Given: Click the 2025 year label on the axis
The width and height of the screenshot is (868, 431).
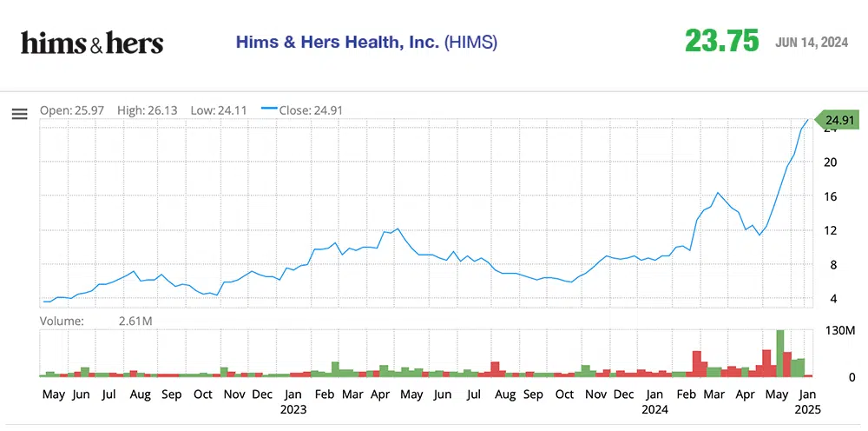Looking at the screenshot, I should pos(807,410).
